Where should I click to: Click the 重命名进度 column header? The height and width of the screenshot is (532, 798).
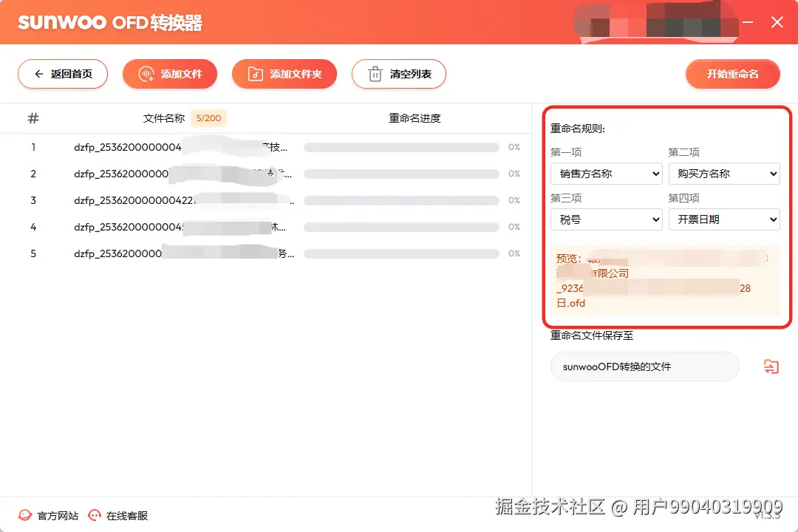tap(415, 118)
